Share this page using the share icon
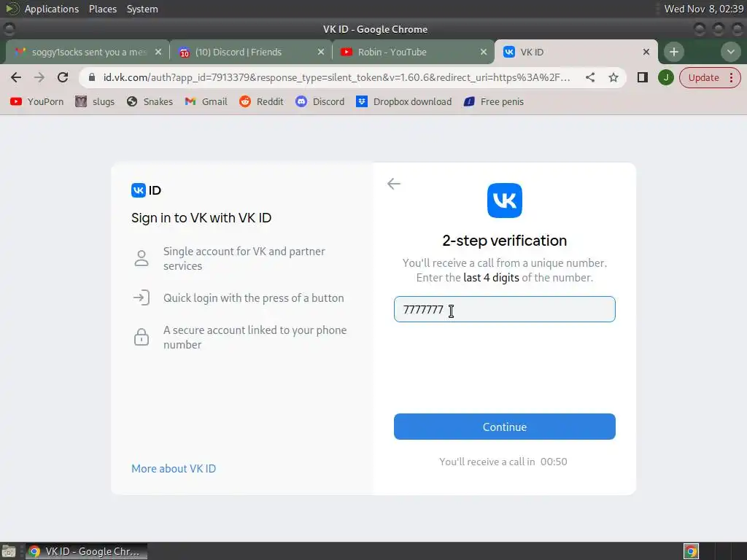Viewport: 747px width, 560px height. pyautogui.click(x=589, y=77)
